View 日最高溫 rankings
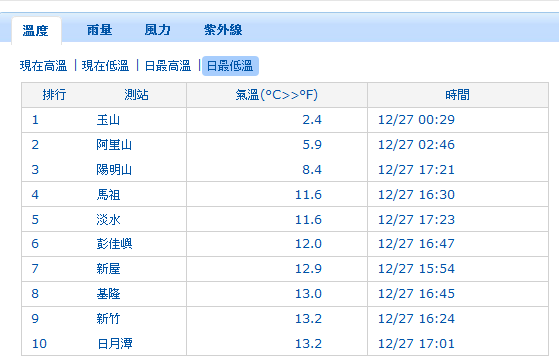The width and height of the screenshot is (559, 363). click(168, 66)
